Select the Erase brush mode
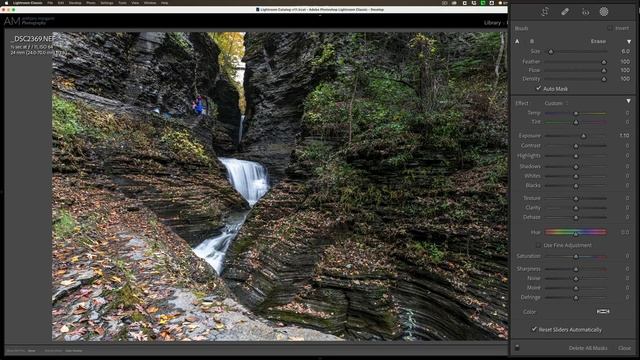The height and width of the screenshot is (360, 640). tap(598, 41)
